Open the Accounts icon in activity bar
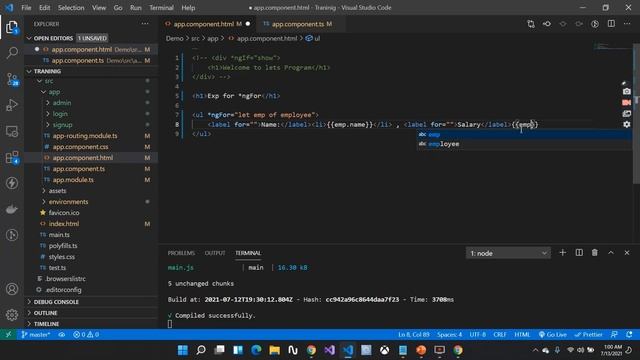640x360 pixels. [x=12, y=289]
